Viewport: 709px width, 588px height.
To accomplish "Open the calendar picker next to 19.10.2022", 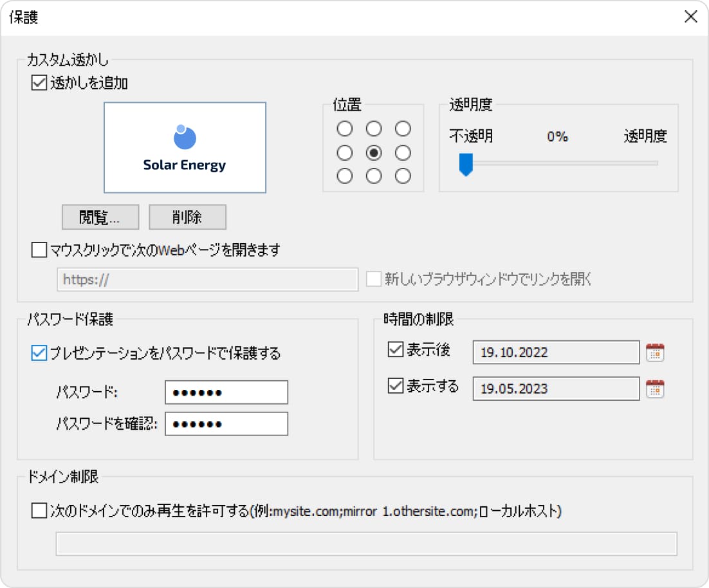I will [x=654, y=352].
